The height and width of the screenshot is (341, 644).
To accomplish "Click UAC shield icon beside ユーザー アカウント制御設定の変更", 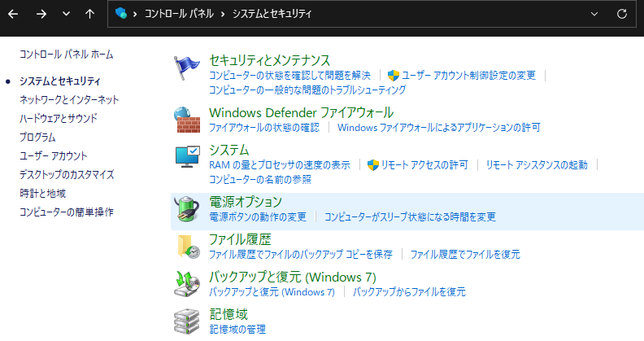I will coord(394,76).
